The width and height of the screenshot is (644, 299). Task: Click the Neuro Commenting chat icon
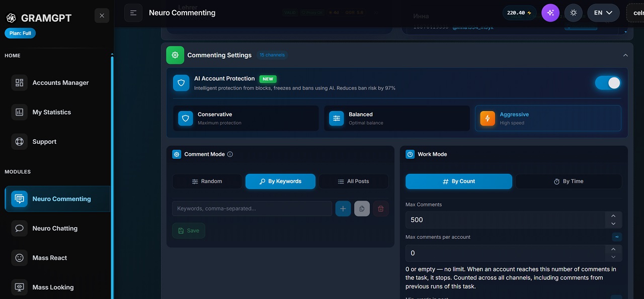click(20, 199)
